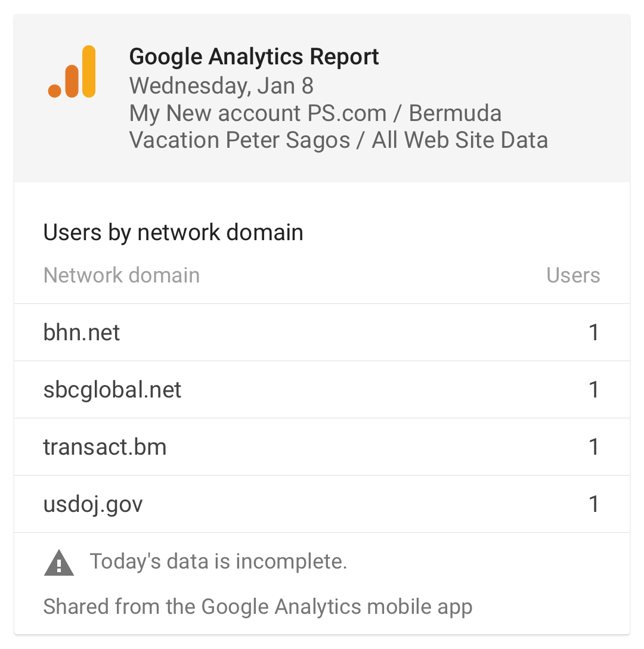Click the Network domain column header
Screen dimensions: 644x649
[x=121, y=275]
